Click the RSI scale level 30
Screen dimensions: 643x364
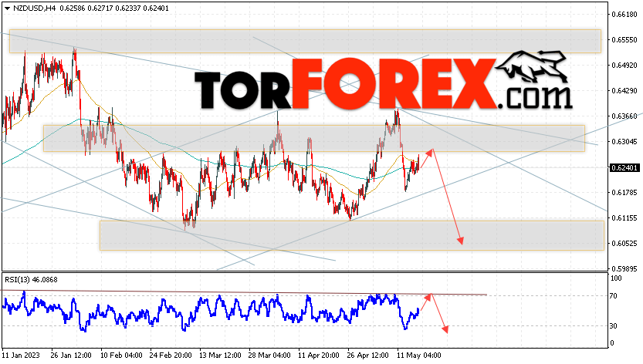(x=614, y=326)
